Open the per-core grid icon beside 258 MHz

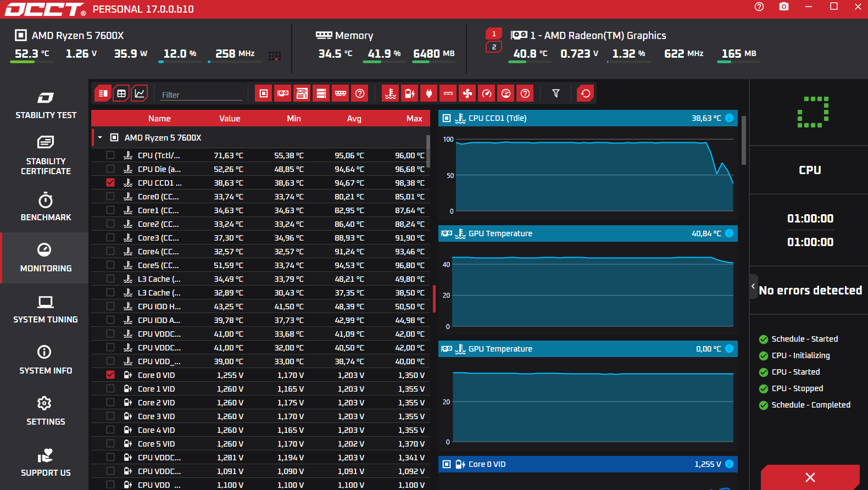[275, 55]
